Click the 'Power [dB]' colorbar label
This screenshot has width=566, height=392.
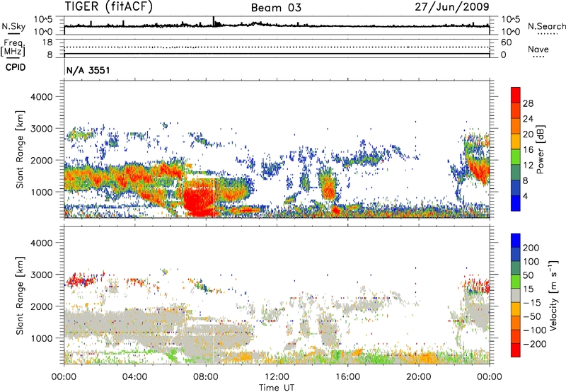[540, 149]
